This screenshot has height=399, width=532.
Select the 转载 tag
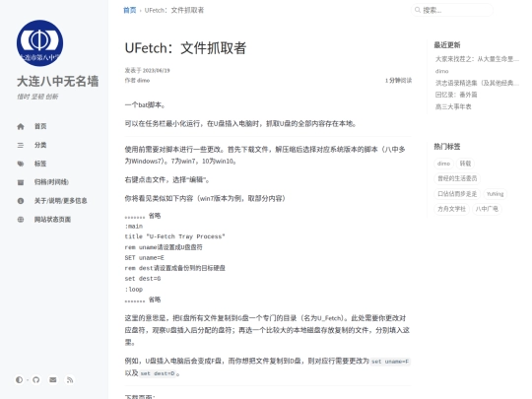(465, 164)
